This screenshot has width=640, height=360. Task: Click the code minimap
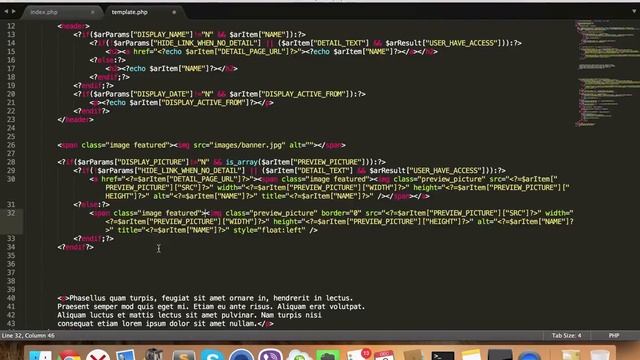(x=607, y=73)
